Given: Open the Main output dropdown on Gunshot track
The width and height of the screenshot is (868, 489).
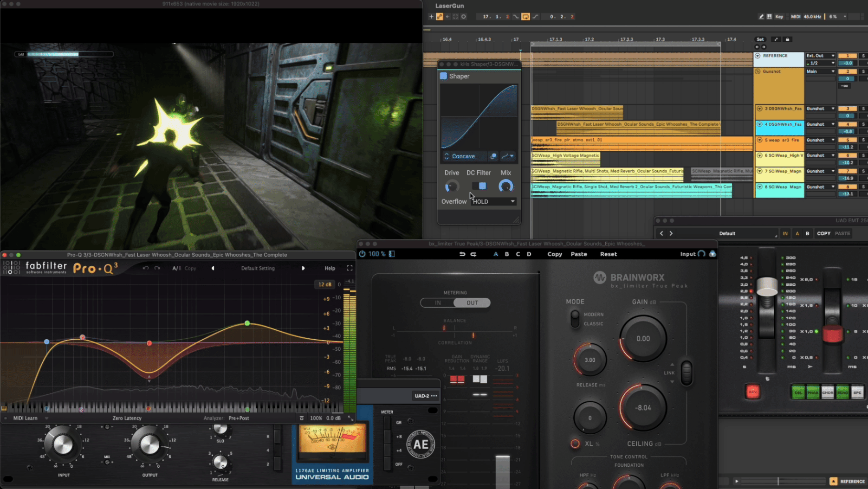Looking at the screenshot, I should coord(821,71).
